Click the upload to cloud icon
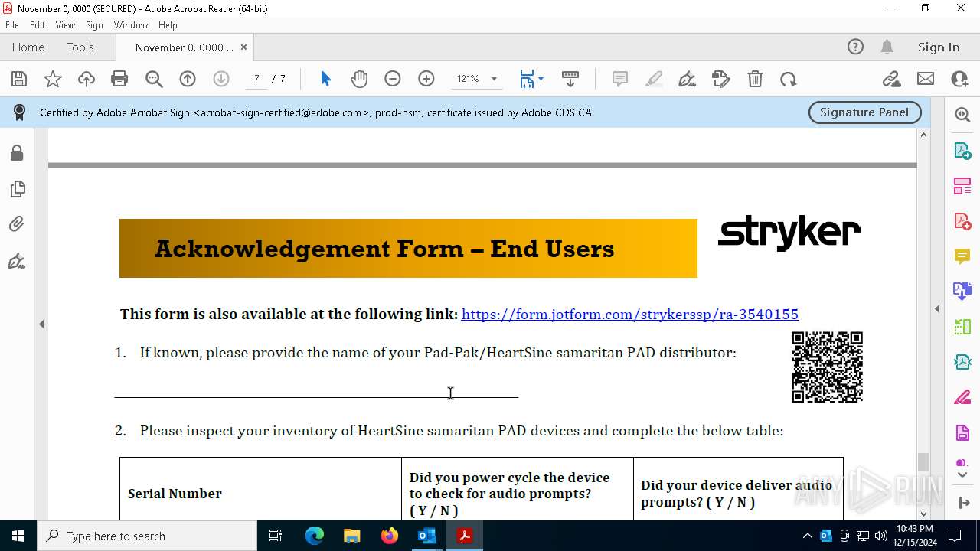 (87, 79)
